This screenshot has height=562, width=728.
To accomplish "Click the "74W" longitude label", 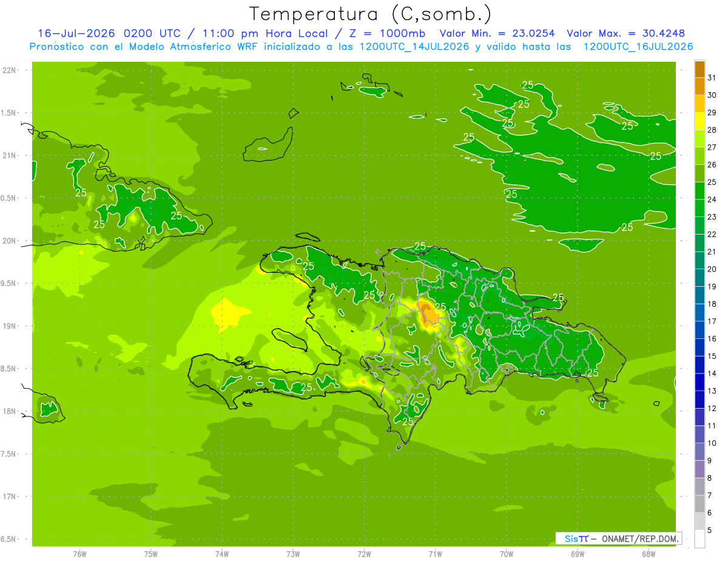I will coord(222,554).
